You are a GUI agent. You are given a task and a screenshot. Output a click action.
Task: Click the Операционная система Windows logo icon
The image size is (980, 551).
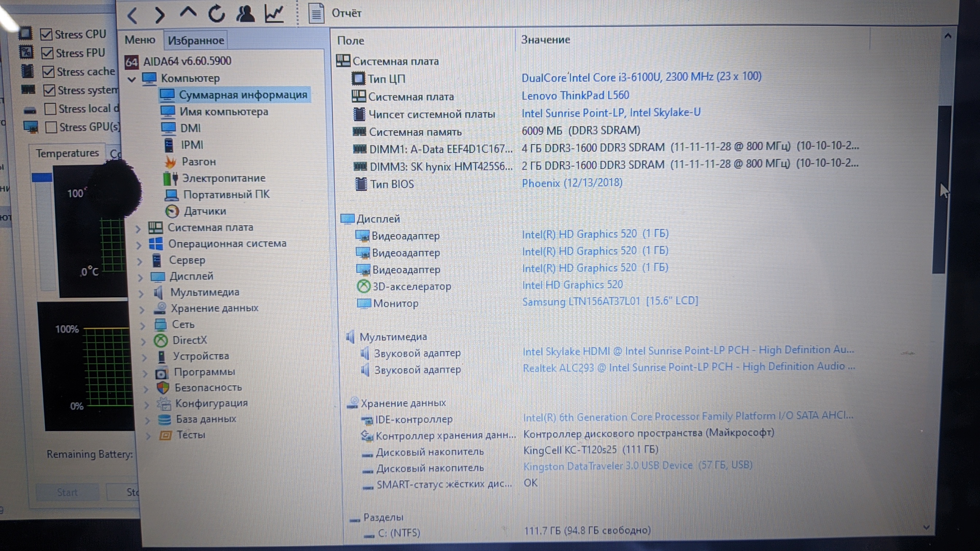[x=156, y=244]
